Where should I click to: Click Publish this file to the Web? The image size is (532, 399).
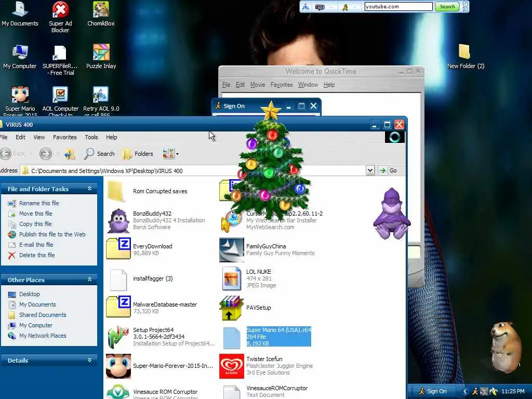[52, 234]
